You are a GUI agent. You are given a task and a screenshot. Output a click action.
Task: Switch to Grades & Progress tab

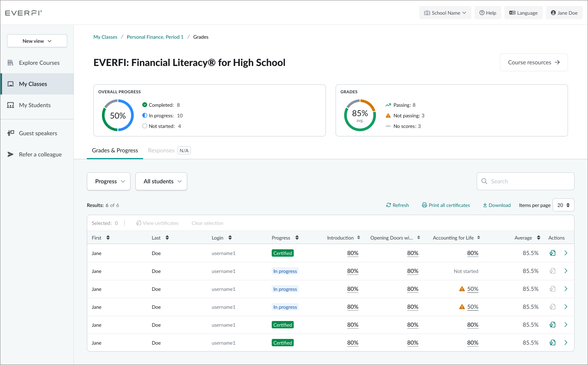click(x=115, y=150)
